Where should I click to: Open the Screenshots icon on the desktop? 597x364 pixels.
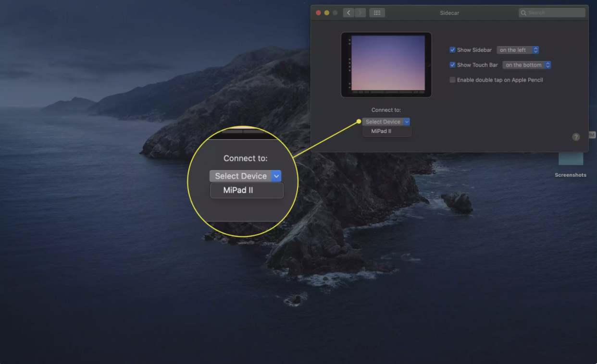571,158
